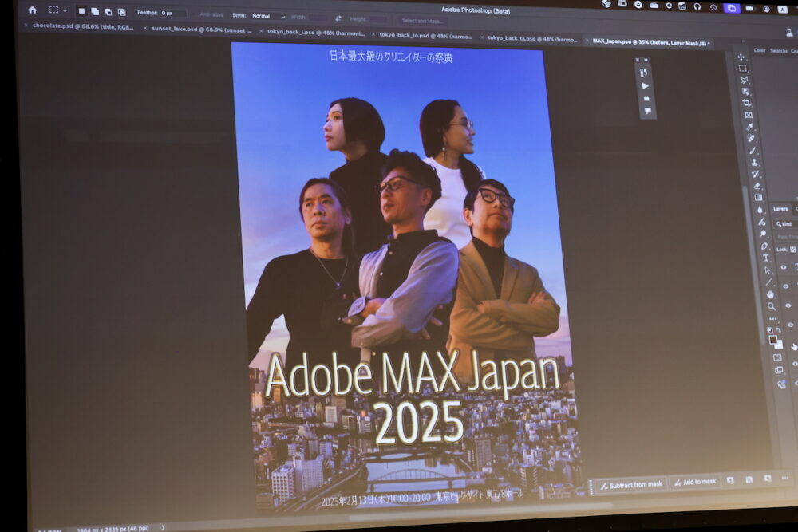Select the Move tool
The width and height of the screenshot is (798, 532).
741,57
